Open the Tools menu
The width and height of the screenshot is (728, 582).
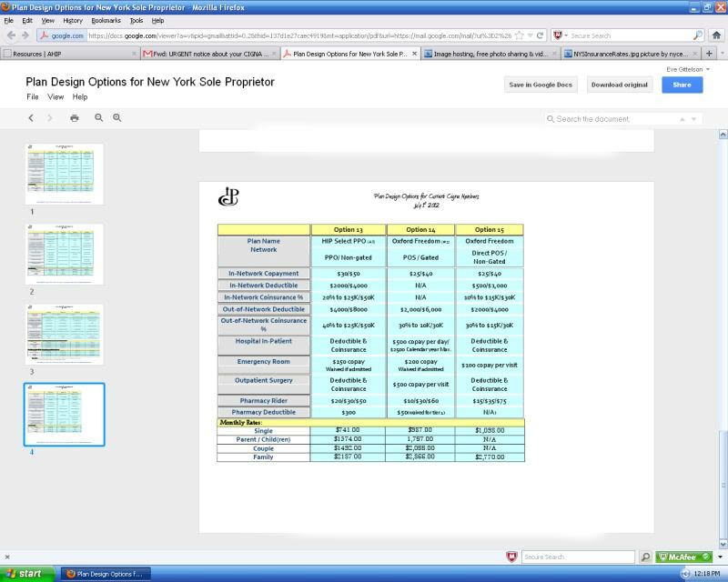click(x=136, y=20)
